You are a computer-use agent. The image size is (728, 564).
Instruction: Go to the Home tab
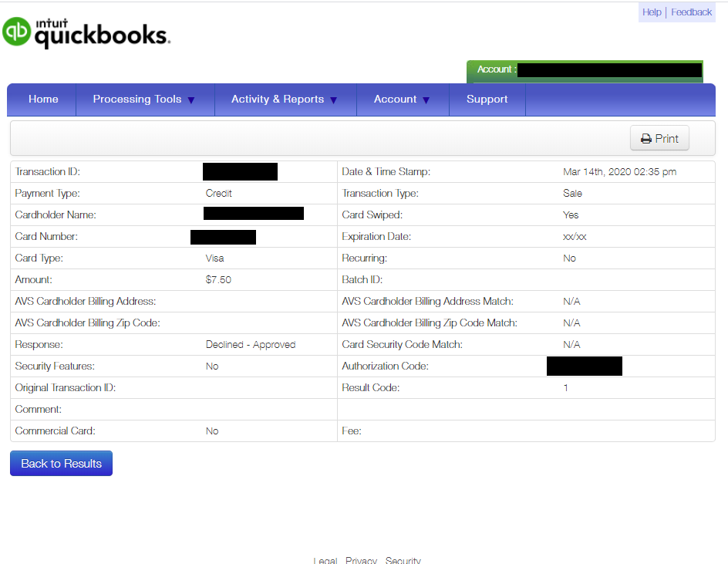[43, 99]
